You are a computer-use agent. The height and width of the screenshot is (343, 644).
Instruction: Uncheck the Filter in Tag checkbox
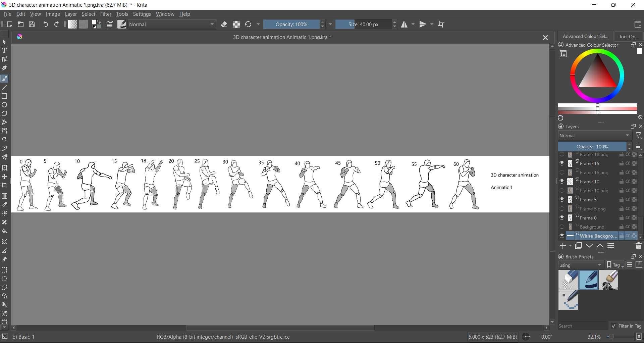tap(613, 326)
